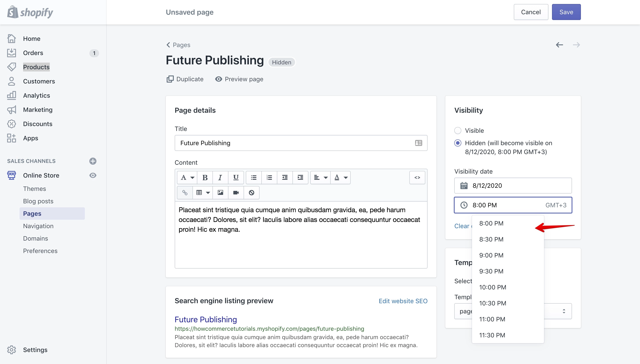Viewport: 640px width, 364px height.
Task: Insert bulleted list
Action: point(254,178)
